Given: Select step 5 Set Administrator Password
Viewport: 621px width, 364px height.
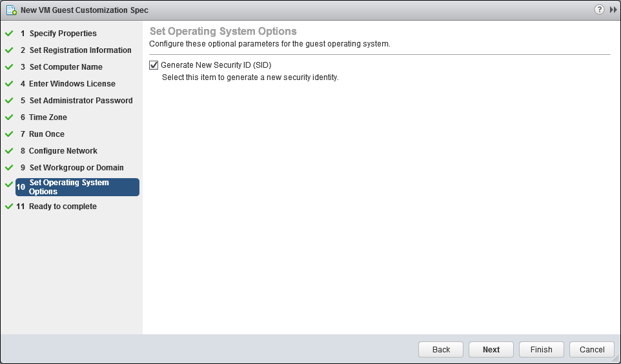Looking at the screenshot, I should point(76,101).
